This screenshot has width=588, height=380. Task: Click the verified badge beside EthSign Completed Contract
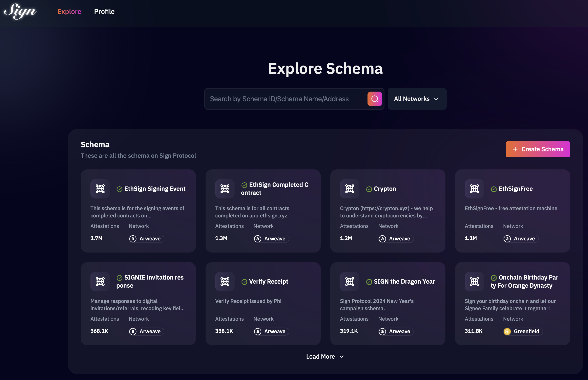244,185
